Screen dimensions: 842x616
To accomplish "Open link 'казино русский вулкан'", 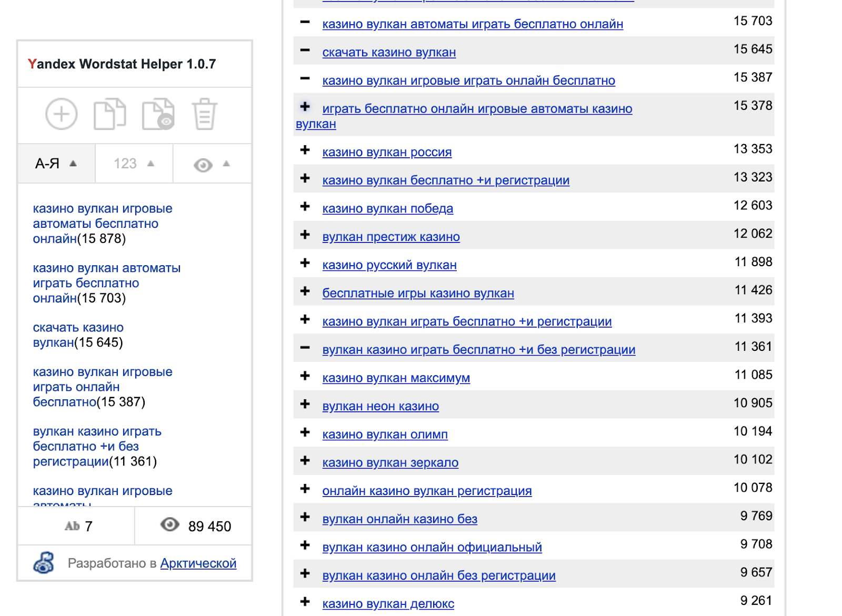I will 389,265.
